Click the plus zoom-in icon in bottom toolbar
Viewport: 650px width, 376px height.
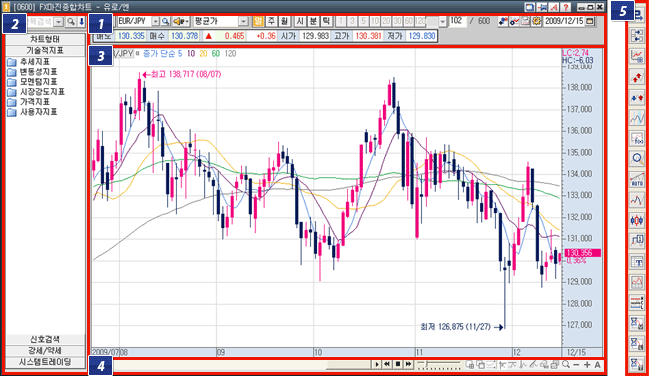coord(587,365)
